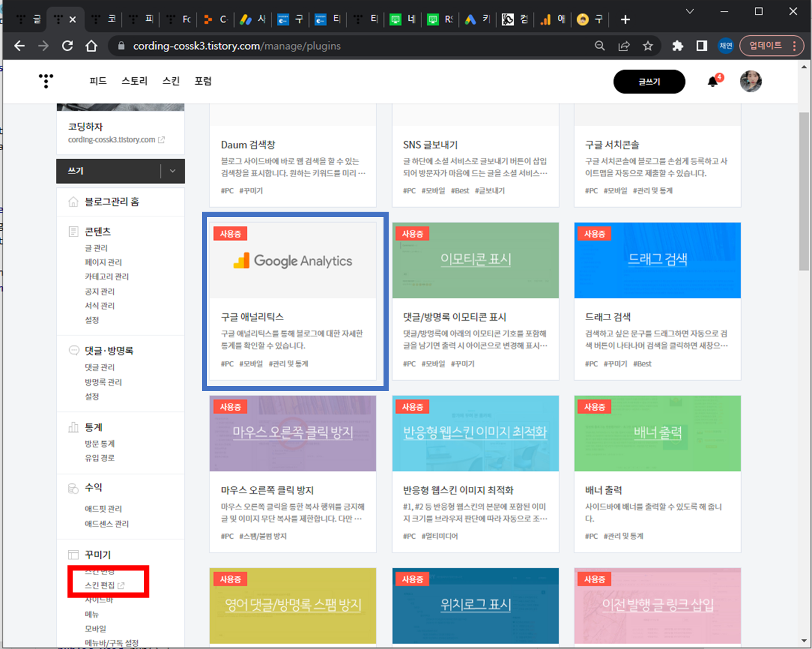The height and width of the screenshot is (649, 812).
Task: Click the page vertical scrollbar thumb
Action: pyautogui.click(x=804, y=192)
